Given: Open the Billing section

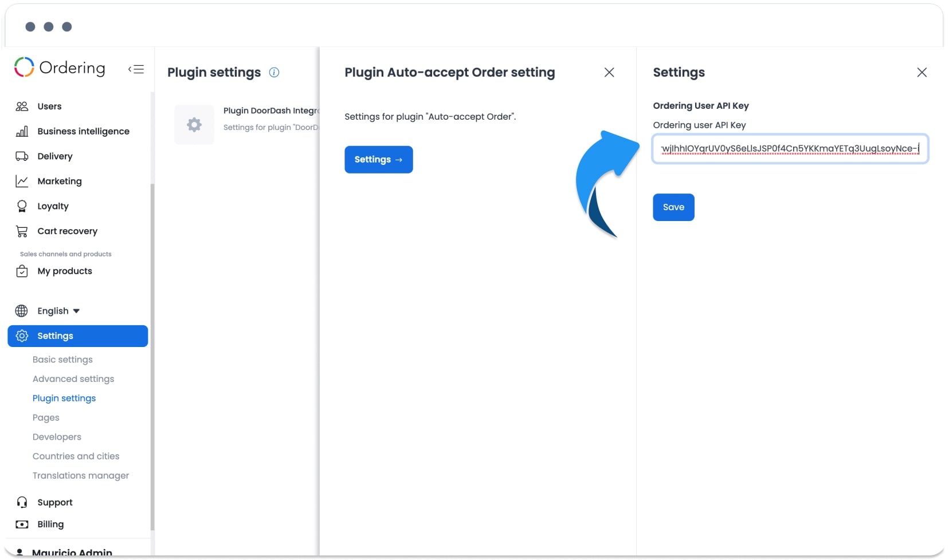Looking at the screenshot, I should pyautogui.click(x=50, y=524).
